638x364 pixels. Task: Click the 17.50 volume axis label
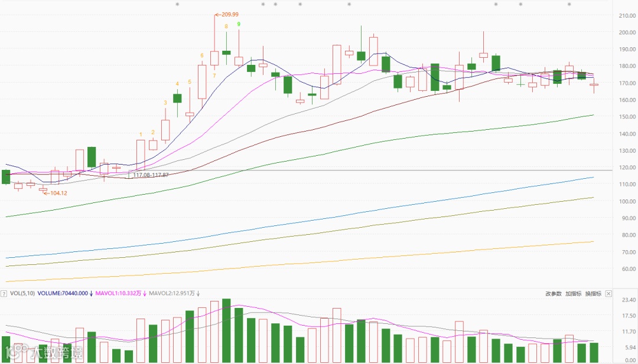point(628,316)
